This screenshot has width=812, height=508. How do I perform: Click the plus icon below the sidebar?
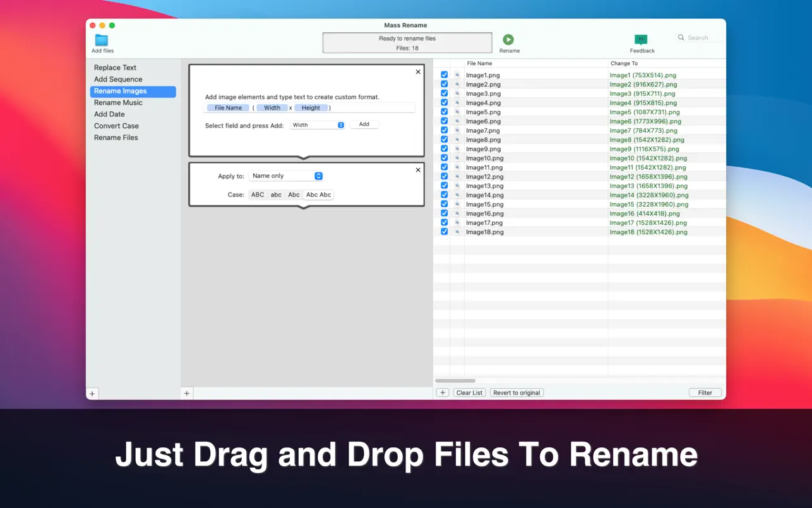click(x=92, y=393)
